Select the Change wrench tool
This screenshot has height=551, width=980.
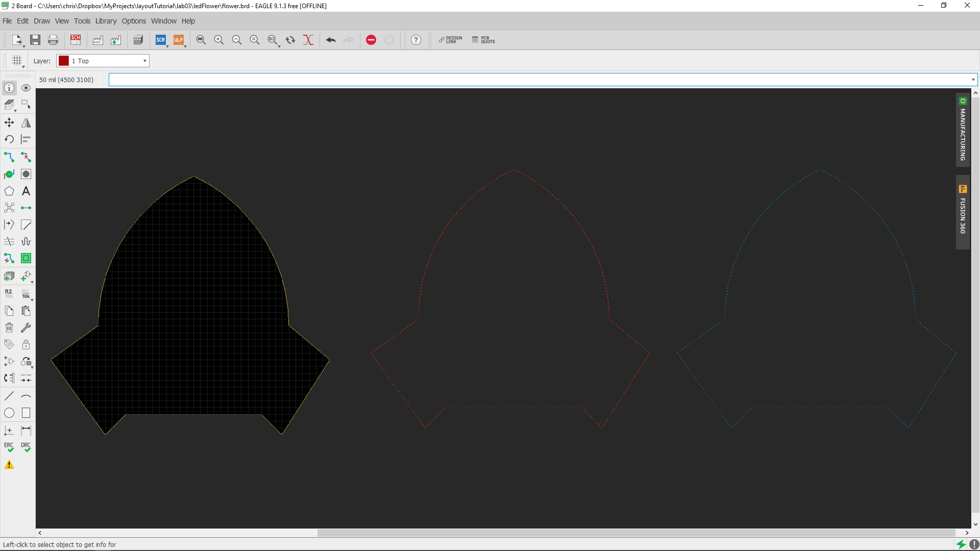tap(26, 328)
